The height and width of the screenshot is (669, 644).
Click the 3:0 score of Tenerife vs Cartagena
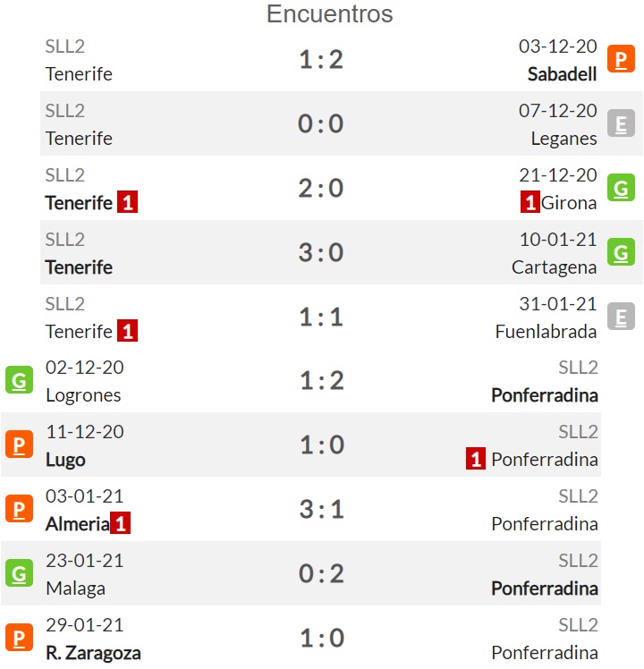pos(321,252)
